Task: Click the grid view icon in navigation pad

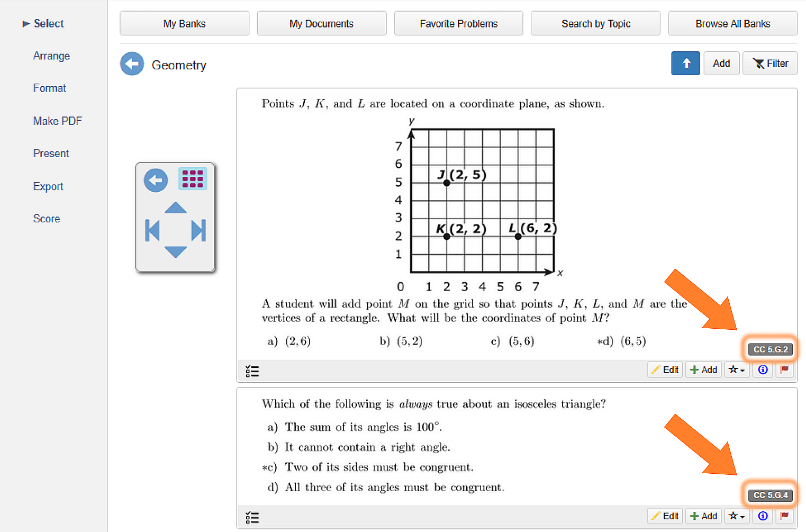Action: [x=193, y=179]
